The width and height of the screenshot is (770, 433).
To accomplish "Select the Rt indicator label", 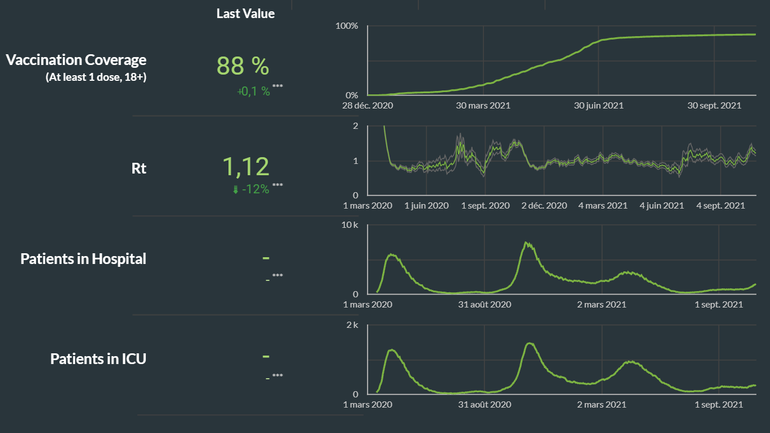I will 139,168.
